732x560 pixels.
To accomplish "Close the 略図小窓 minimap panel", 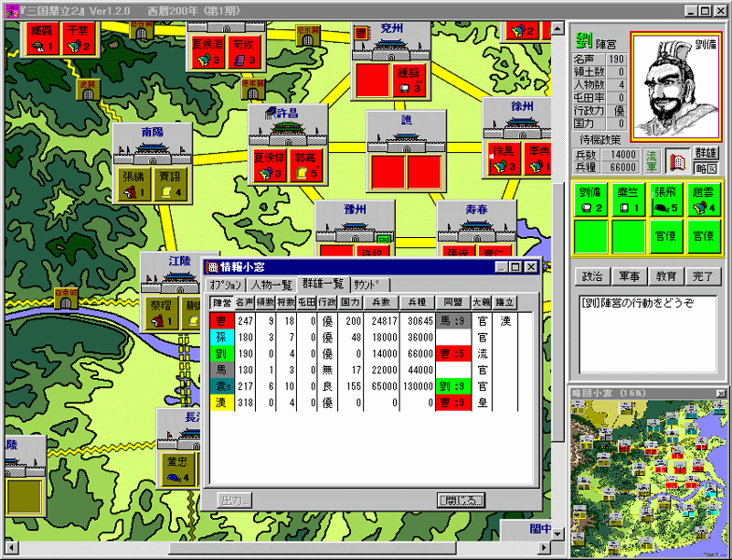I will pyautogui.click(x=721, y=393).
